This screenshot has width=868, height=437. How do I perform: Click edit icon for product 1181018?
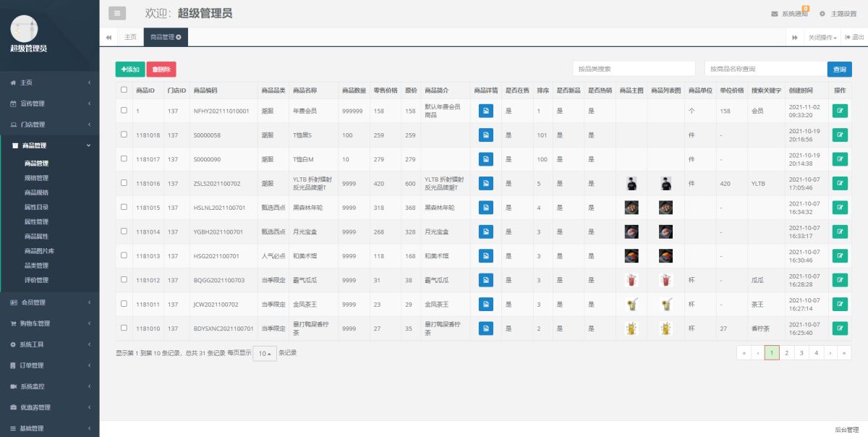point(840,135)
